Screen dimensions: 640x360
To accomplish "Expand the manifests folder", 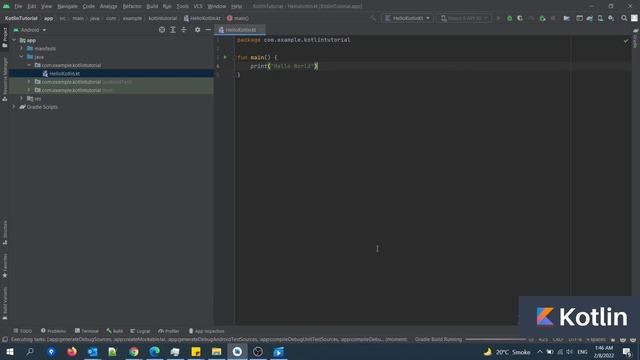I will coord(22,48).
